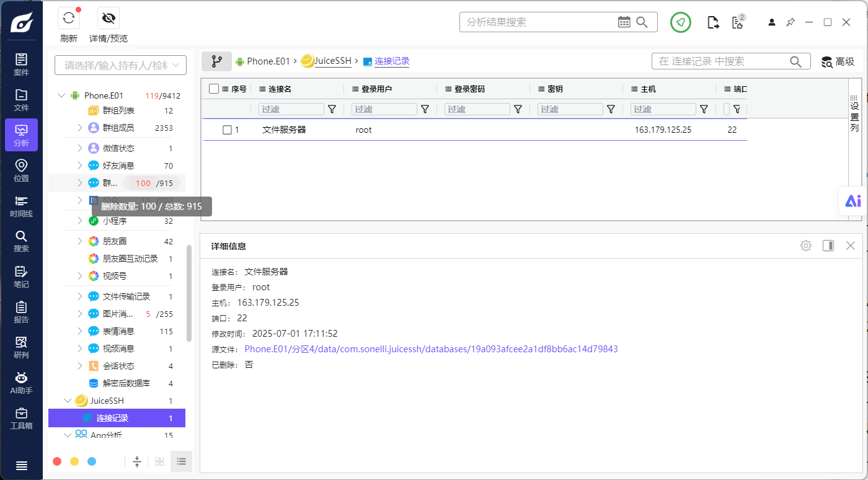Click the export icon in top bar
Image resolution: width=868 pixels, height=480 pixels.
pyautogui.click(x=714, y=22)
